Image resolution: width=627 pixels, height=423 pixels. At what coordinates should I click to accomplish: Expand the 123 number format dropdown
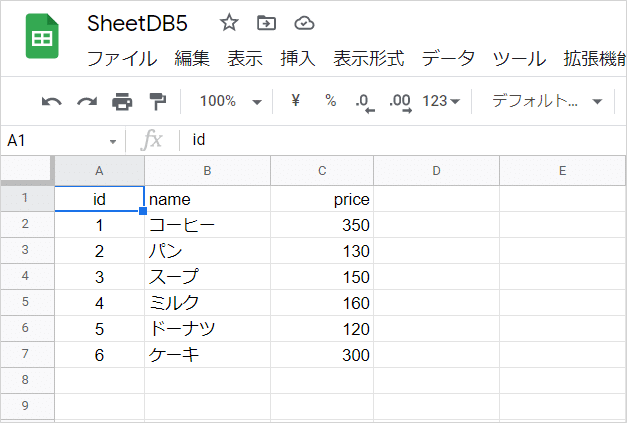[x=442, y=101]
